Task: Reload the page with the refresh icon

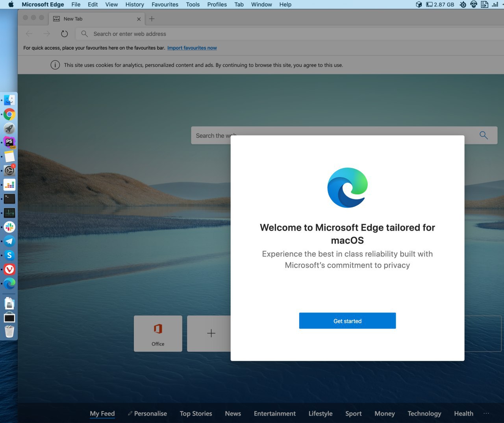Action: tap(65, 34)
